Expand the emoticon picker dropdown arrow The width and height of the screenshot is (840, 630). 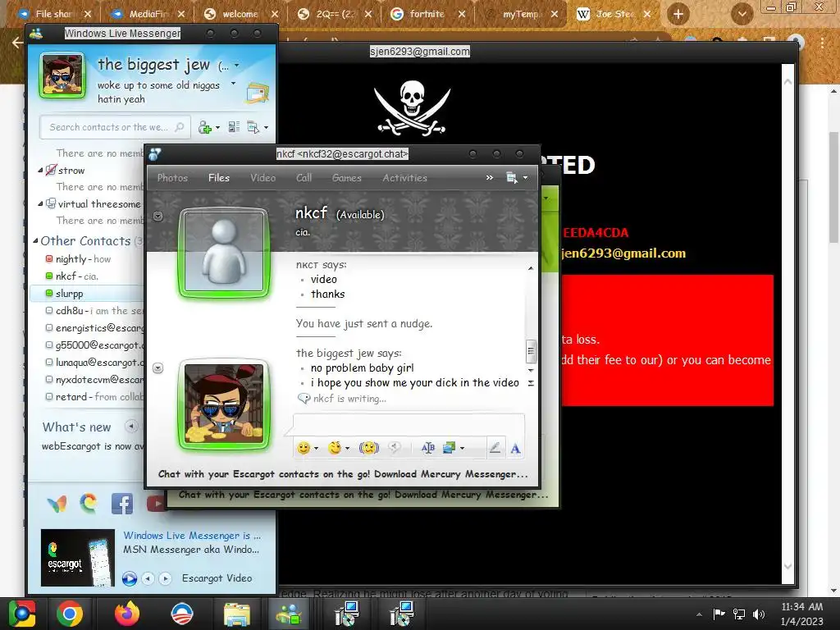pyautogui.click(x=316, y=449)
